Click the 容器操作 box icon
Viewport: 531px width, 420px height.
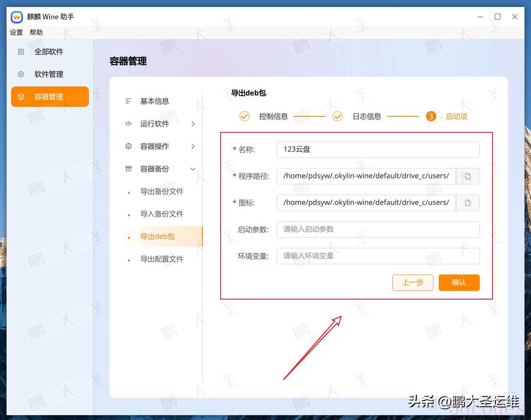pyautogui.click(x=128, y=146)
